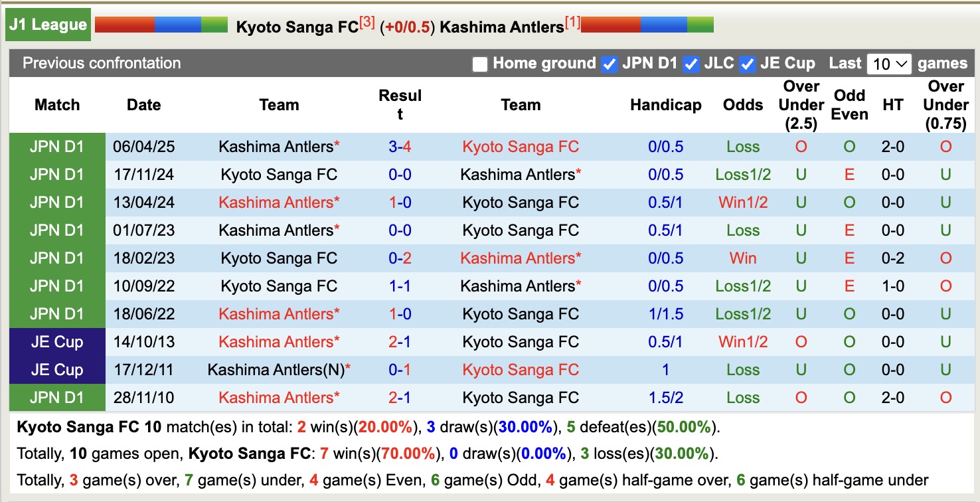The width and height of the screenshot is (980, 502).
Task: Click the JPN D1 label on the first row
Action: [x=56, y=147]
